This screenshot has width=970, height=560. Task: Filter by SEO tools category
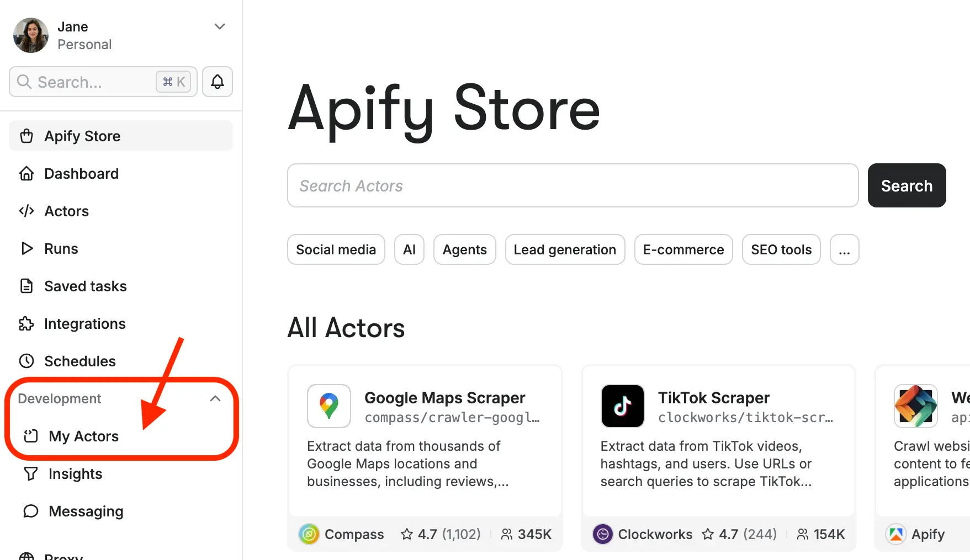tap(782, 249)
